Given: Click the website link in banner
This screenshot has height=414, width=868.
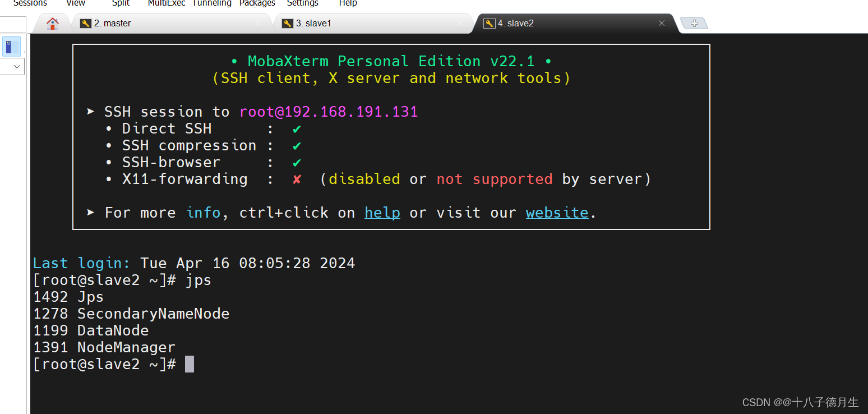Looking at the screenshot, I should [557, 213].
